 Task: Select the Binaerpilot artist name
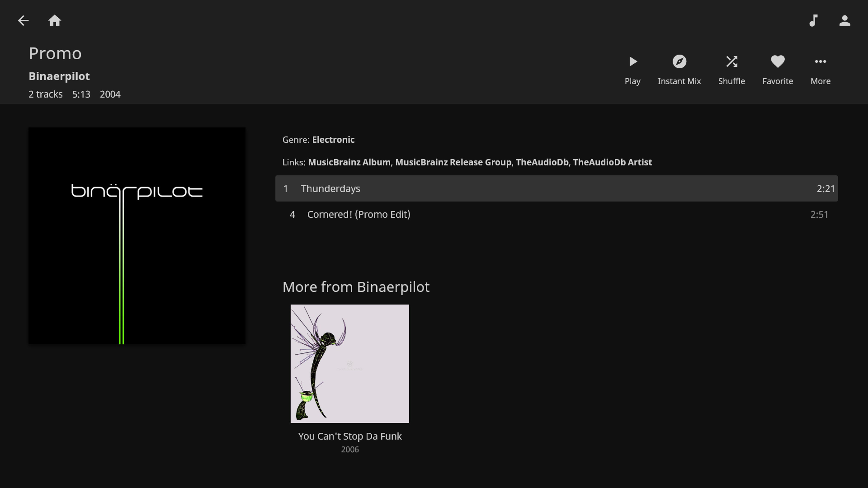(x=59, y=76)
